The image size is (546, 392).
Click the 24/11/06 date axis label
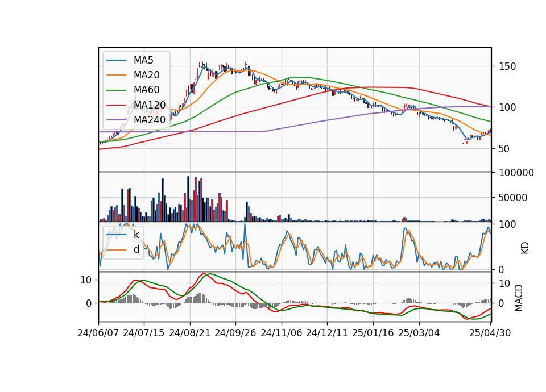282,333
